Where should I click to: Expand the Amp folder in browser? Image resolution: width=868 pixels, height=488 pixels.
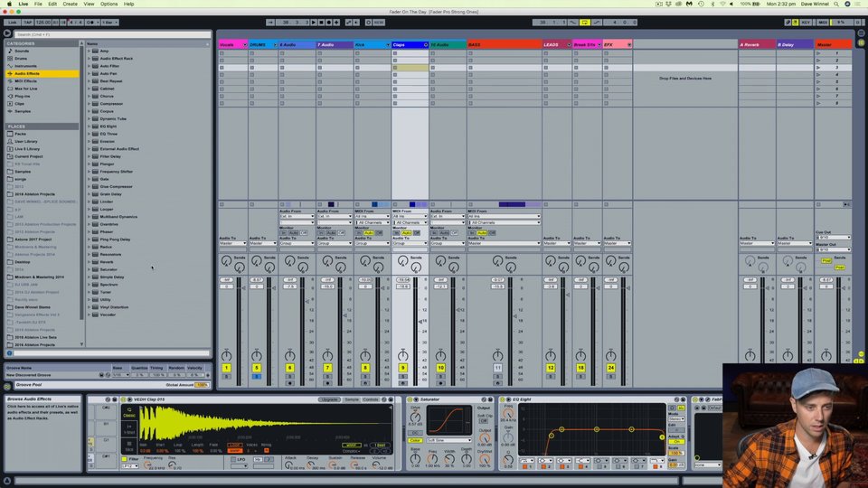tap(90, 51)
